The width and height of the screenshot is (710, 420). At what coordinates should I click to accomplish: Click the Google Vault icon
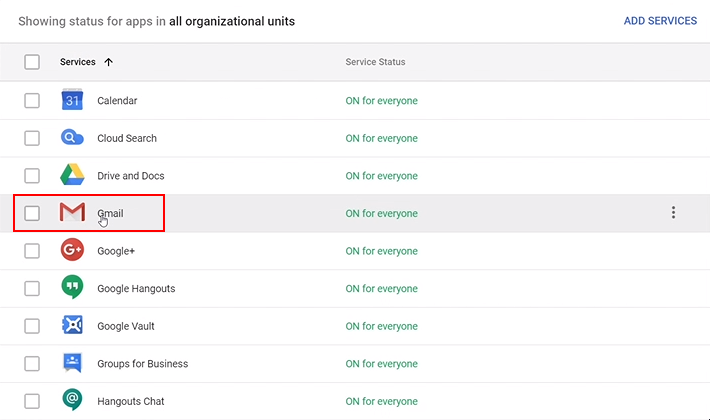point(72,326)
